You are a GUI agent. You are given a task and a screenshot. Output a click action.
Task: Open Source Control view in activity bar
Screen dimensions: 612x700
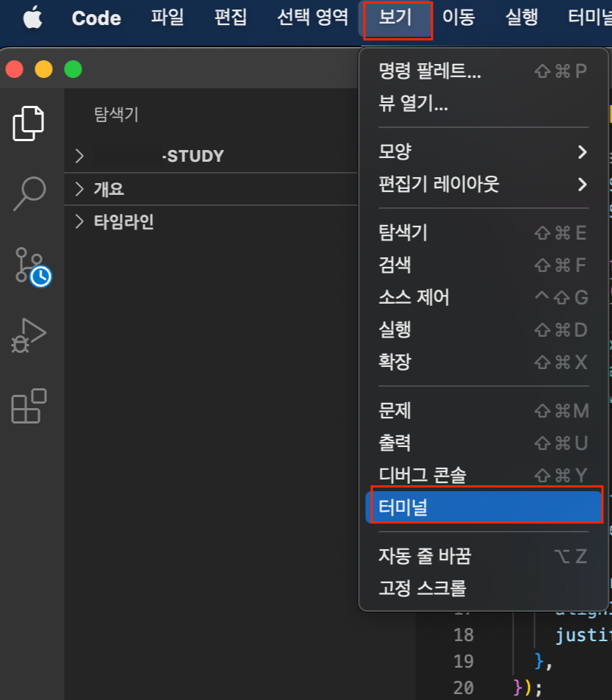point(33,267)
